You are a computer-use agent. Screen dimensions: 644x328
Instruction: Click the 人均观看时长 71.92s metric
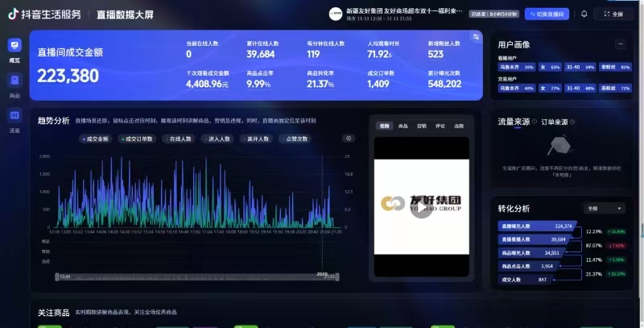[x=383, y=50]
